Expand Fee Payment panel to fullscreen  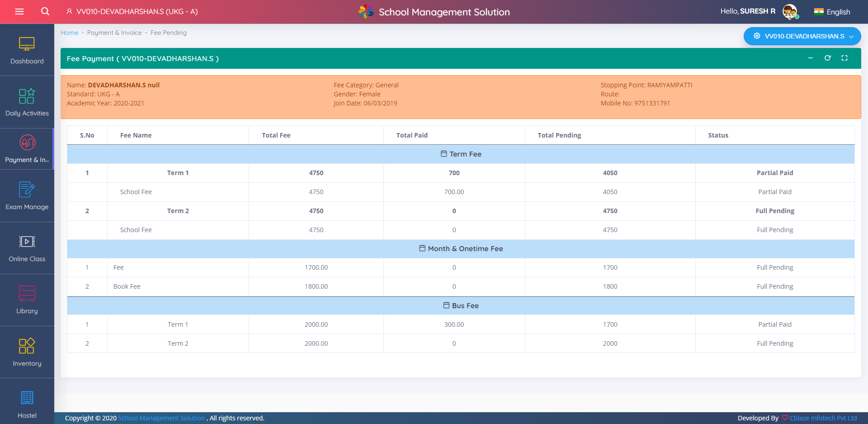(844, 58)
